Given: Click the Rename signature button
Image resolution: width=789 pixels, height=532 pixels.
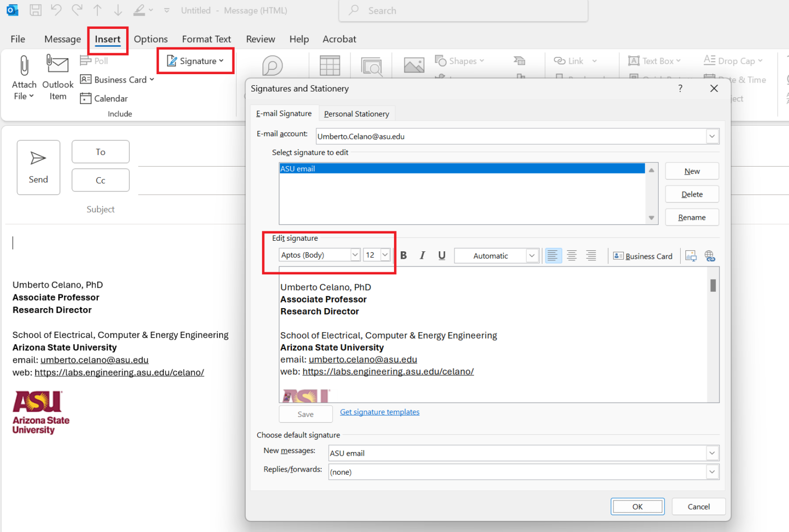Looking at the screenshot, I should [x=692, y=218].
